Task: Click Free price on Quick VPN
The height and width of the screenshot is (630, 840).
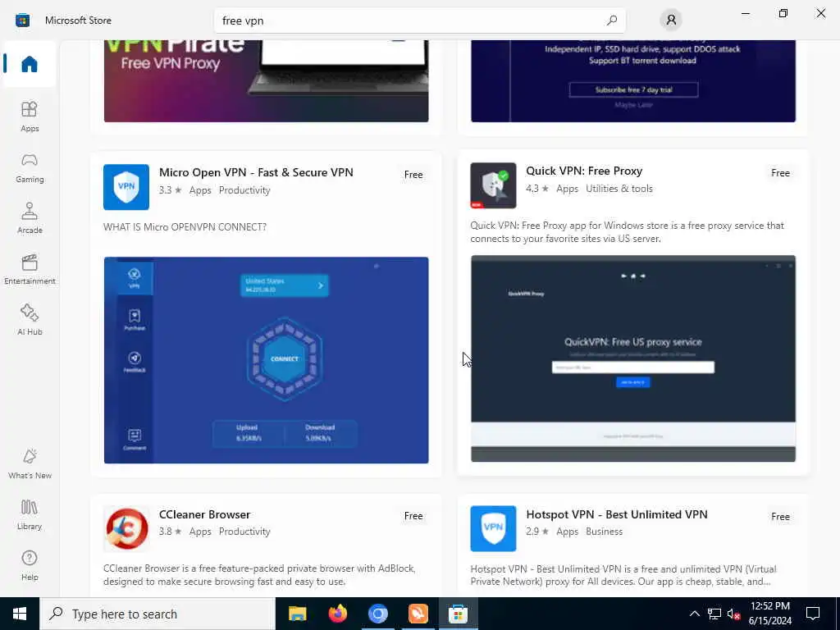Action: click(x=781, y=173)
